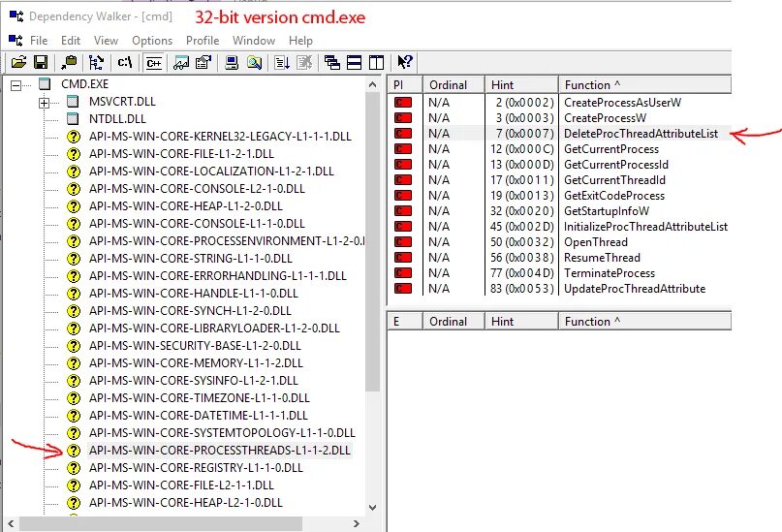Click the module tree vertical scrollbar thumb
The height and width of the screenshot is (532, 782).
pos(372,242)
